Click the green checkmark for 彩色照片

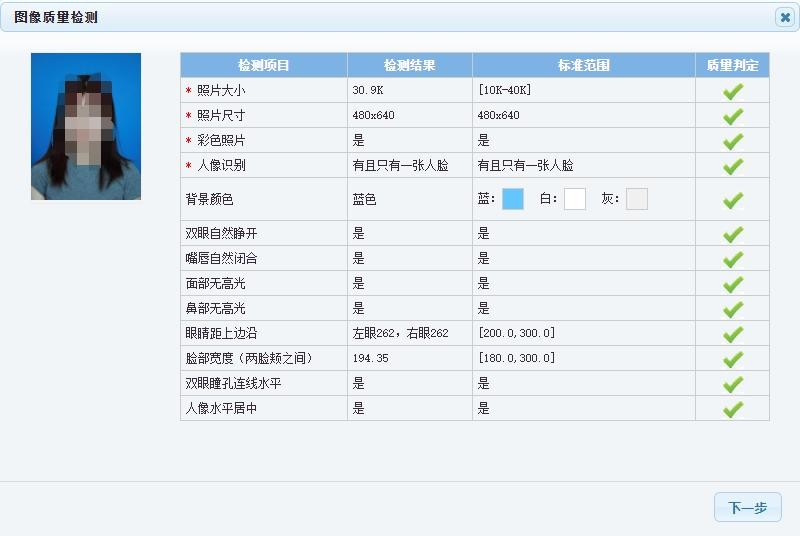733,141
